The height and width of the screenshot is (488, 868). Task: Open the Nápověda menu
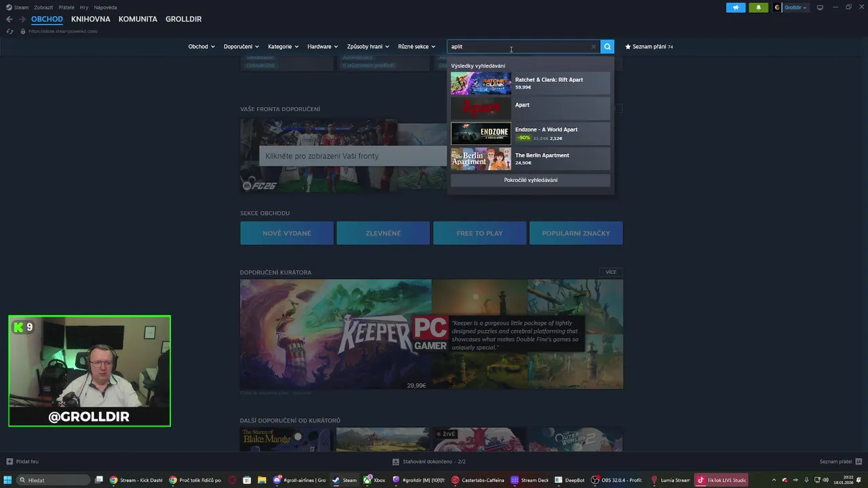[x=106, y=7]
